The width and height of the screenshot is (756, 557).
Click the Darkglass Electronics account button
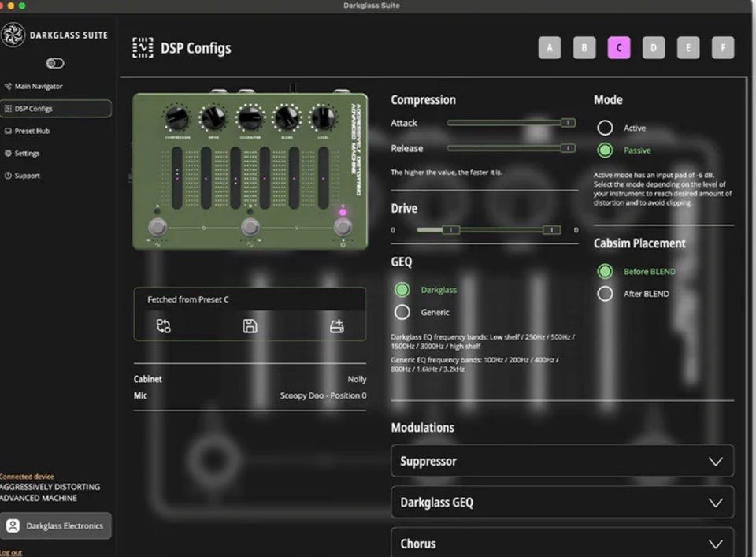point(56,525)
